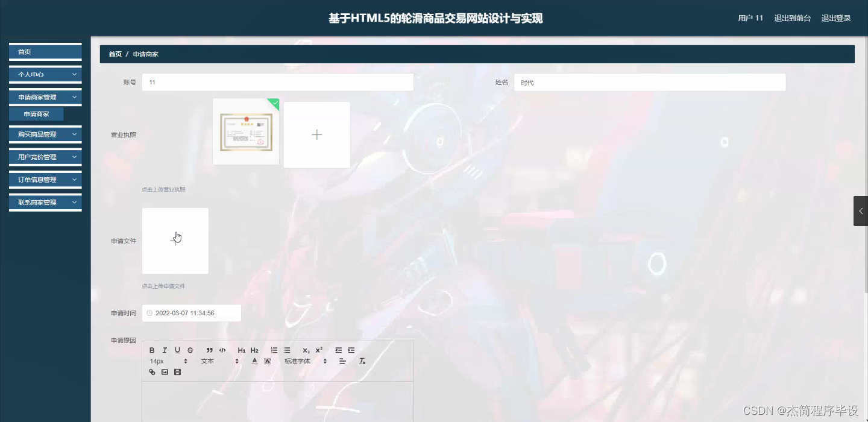Insert a code block

click(222, 350)
